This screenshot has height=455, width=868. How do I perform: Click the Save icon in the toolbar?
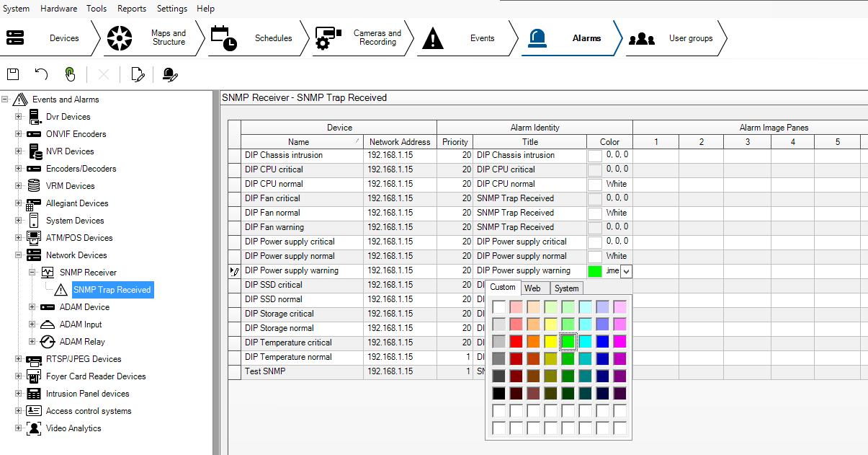click(13, 74)
